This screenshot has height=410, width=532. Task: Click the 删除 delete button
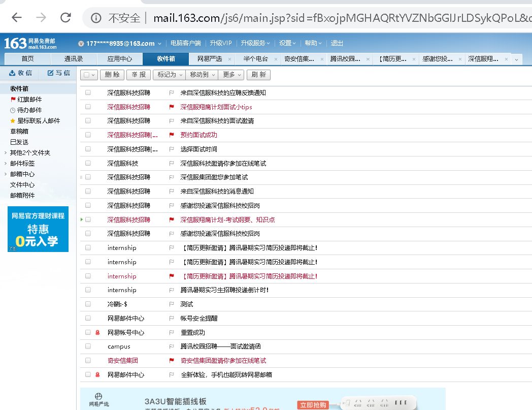pyautogui.click(x=112, y=74)
